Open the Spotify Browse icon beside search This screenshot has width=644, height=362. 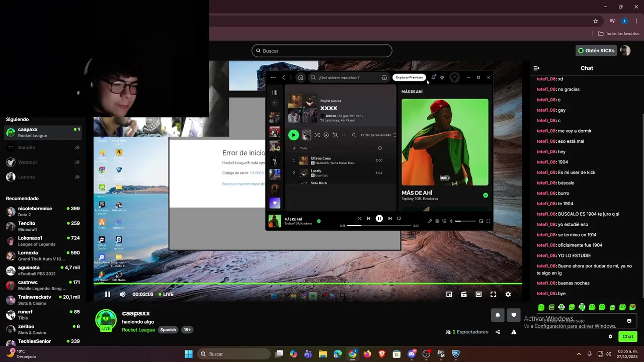point(384,77)
